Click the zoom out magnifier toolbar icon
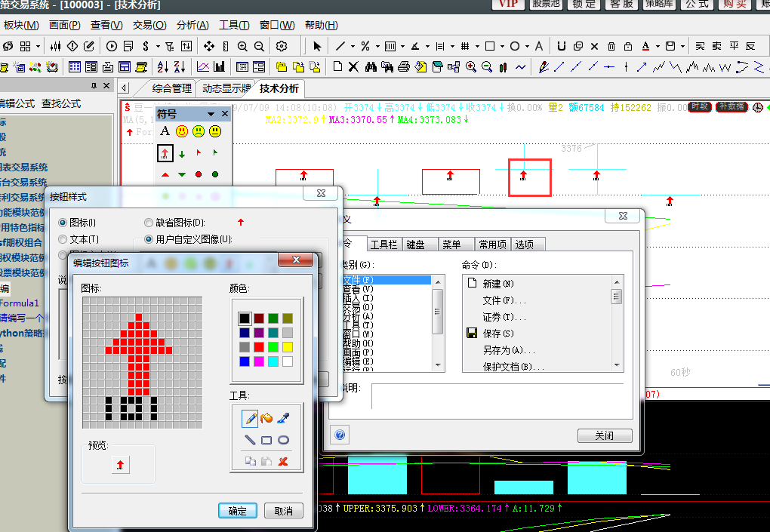The height and width of the screenshot is (532, 770). click(x=259, y=46)
